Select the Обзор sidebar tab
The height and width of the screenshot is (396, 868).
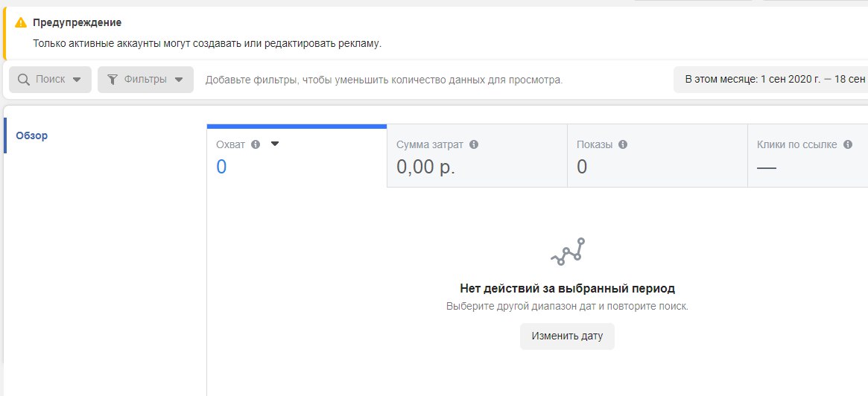31,135
